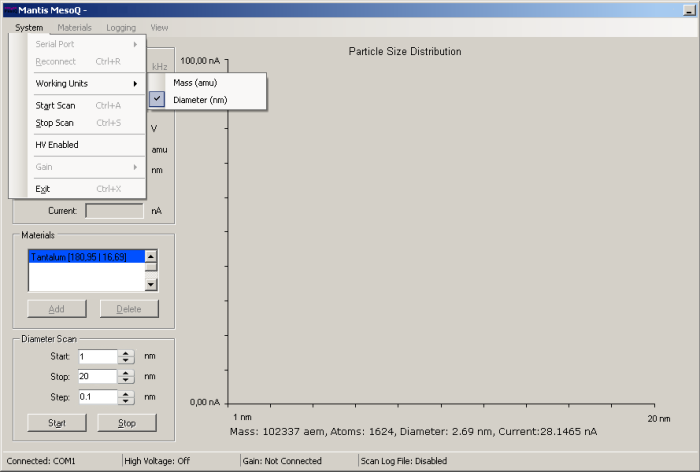The width and height of the screenshot is (700, 472).
Task: Select Mass (amu) working unit
Action: click(x=208, y=83)
